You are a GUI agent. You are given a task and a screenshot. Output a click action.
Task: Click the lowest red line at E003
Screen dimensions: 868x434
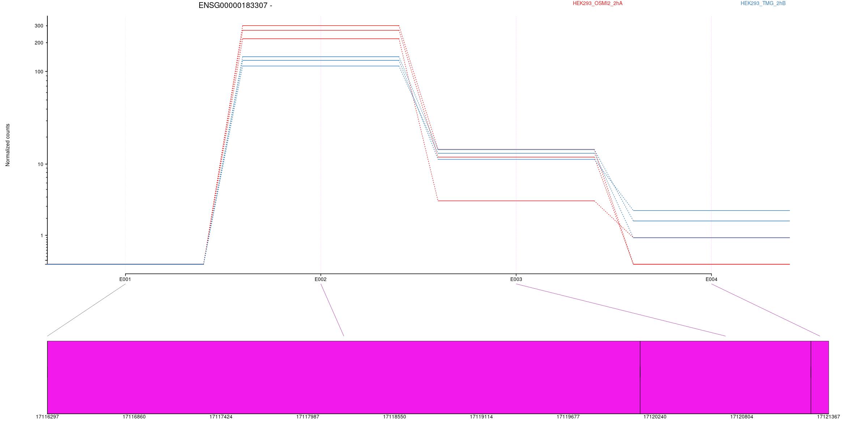point(516,201)
